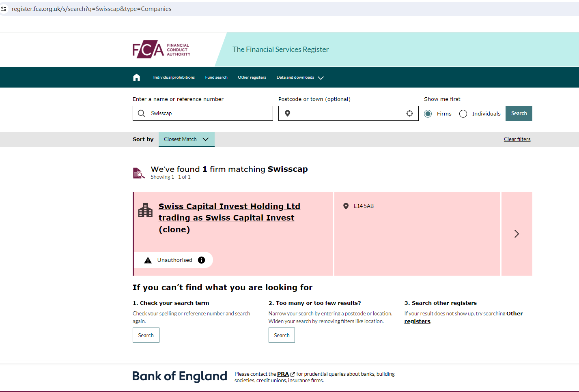Click the warning triangle beside Unauthorised
Screen dimensions: 579x392
pos(148,260)
